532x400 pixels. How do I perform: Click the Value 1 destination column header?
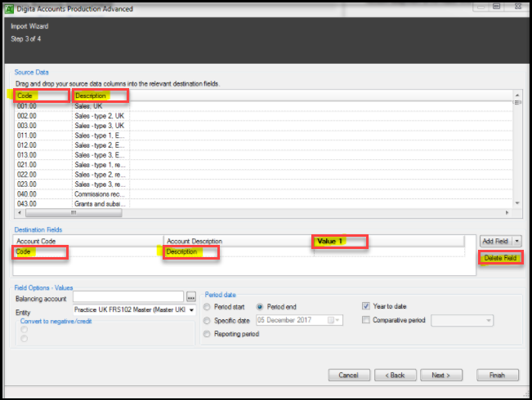(x=340, y=242)
